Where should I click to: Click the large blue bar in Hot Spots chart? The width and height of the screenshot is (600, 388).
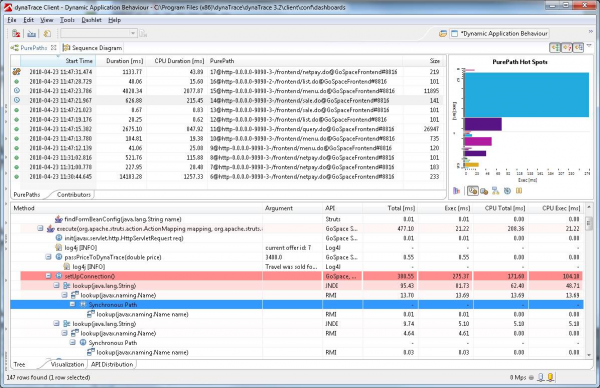[x=527, y=95]
